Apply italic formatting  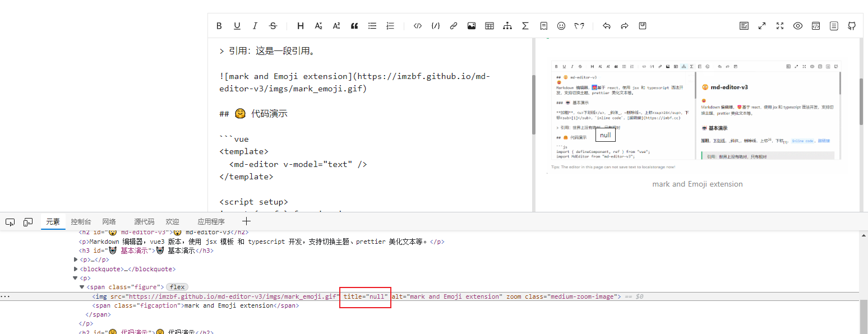[255, 26]
